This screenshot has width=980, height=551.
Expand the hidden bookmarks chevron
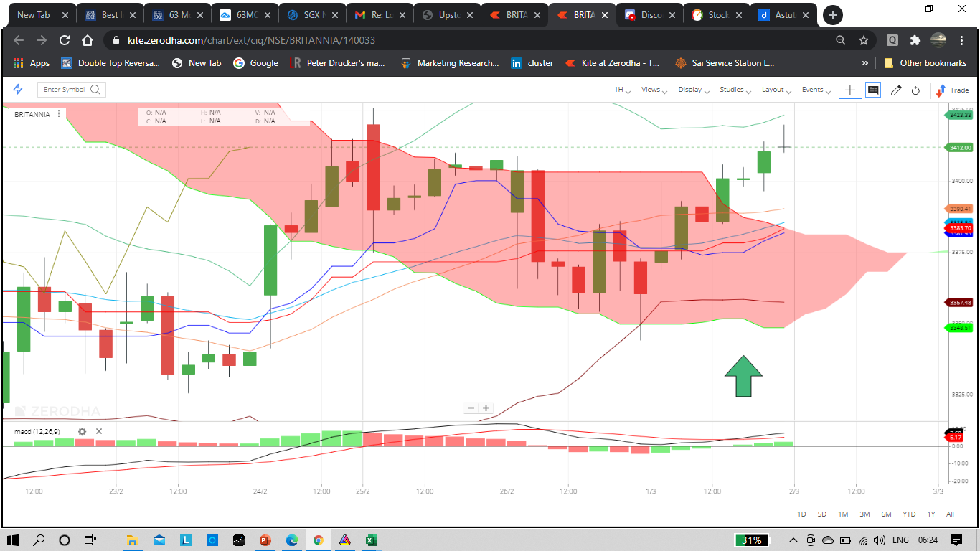click(x=865, y=63)
